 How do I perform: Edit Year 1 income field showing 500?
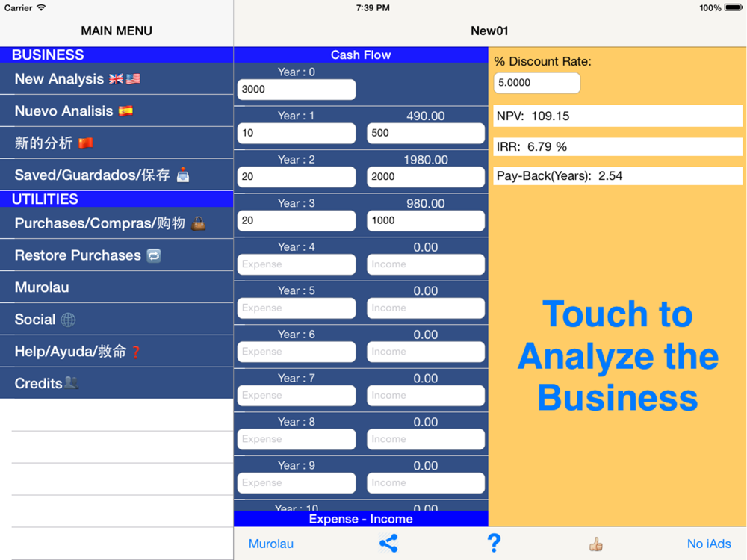point(426,134)
